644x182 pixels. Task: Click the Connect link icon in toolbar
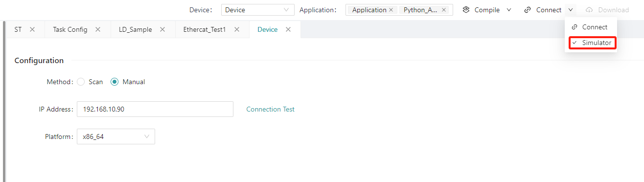coord(528,10)
